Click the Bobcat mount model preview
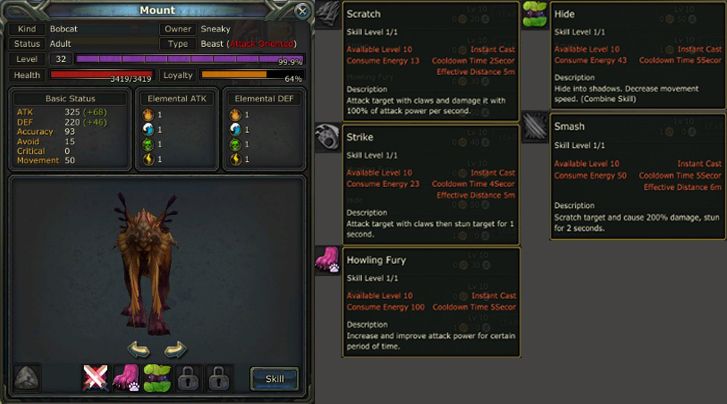The image size is (727, 404). click(147, 263)
